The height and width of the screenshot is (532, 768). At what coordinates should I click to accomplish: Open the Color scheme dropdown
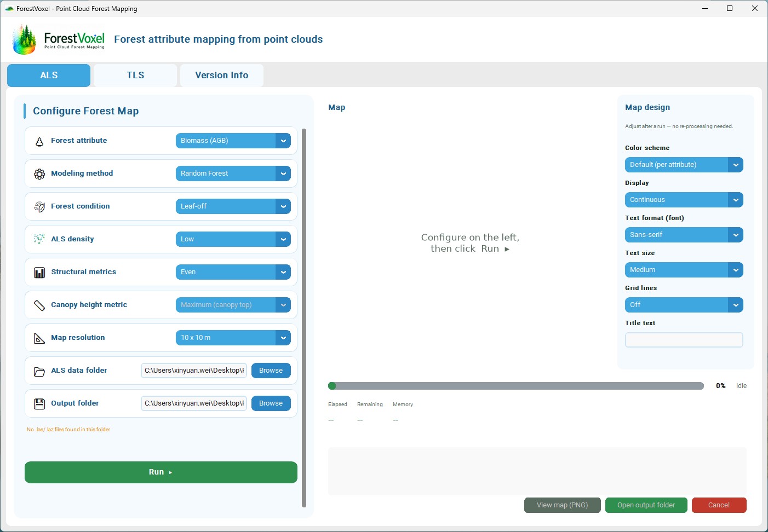tap(684, 165)
